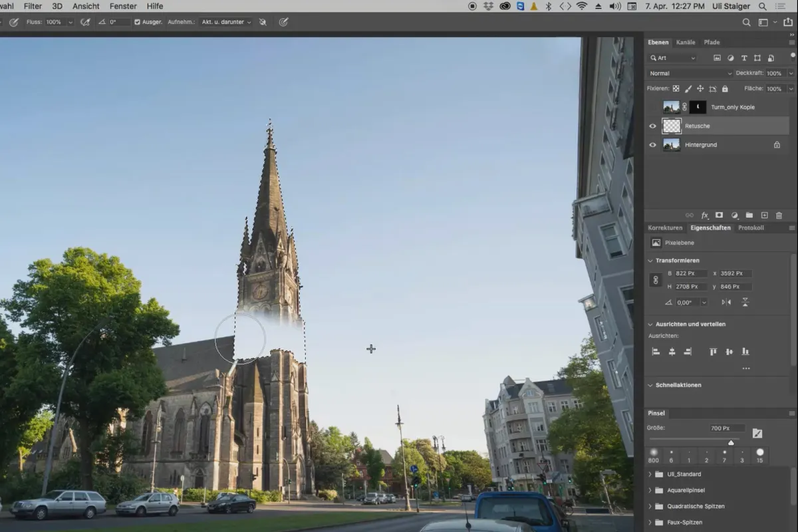The height and width of the screenshot is (532, 798).
Task: Lock transparent pixels in Fixieren row
Action: pyautogui.click(x=676, y=88)
